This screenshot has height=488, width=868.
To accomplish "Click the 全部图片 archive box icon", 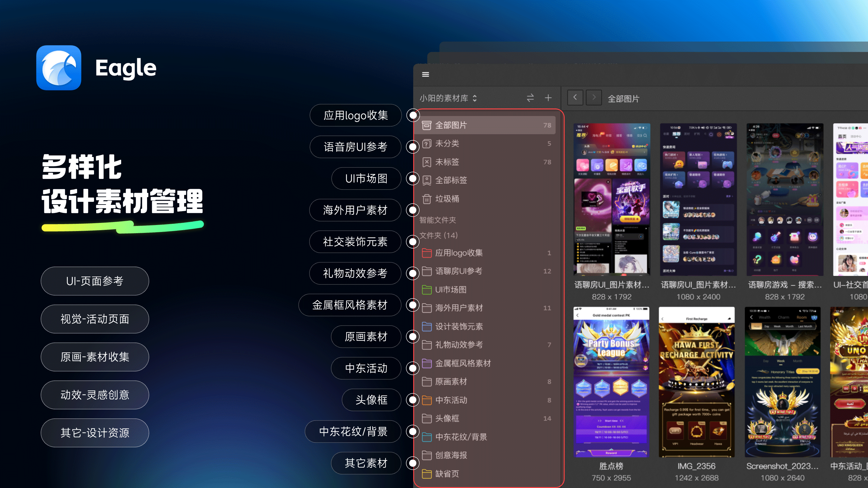I will (x=426, y=125).
